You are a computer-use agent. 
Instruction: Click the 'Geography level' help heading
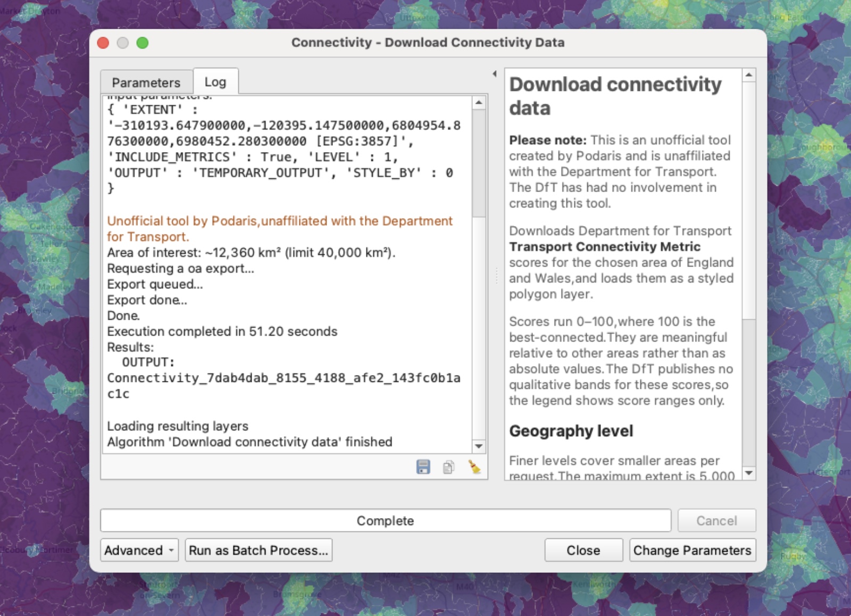[x=571, y=431]
